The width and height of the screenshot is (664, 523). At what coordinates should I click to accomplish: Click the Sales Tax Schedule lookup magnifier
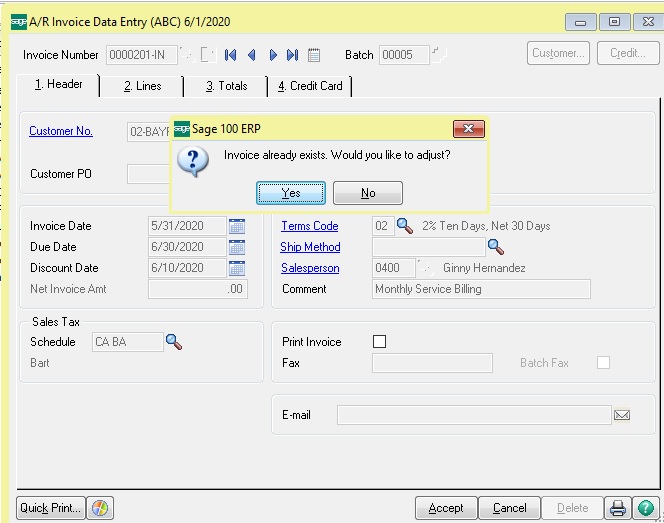[x=174, y=342]
